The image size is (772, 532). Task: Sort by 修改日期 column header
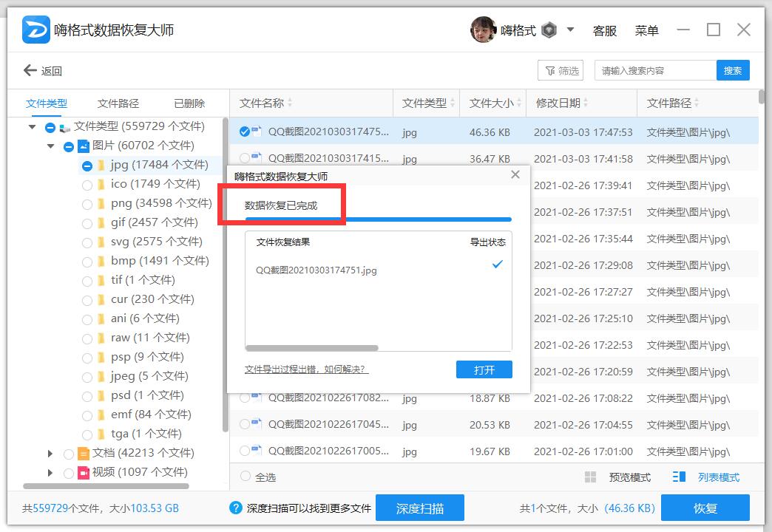click(562, 103)
